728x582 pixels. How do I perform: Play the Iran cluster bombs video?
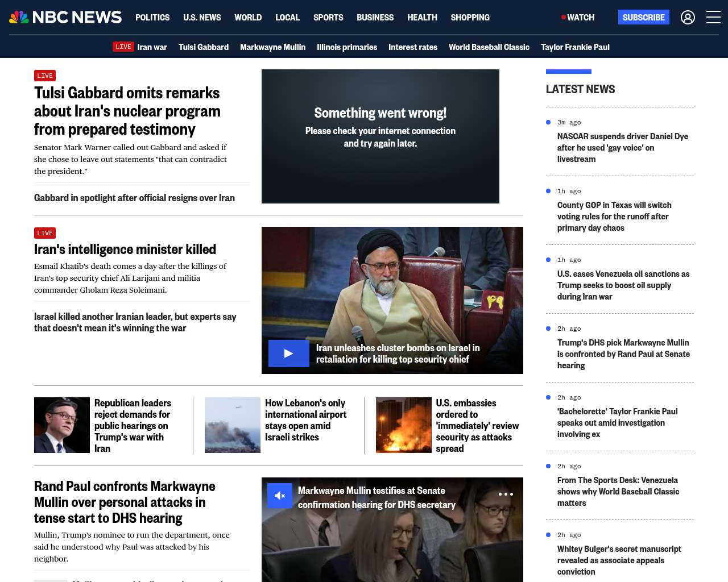[x=288, y=354]
